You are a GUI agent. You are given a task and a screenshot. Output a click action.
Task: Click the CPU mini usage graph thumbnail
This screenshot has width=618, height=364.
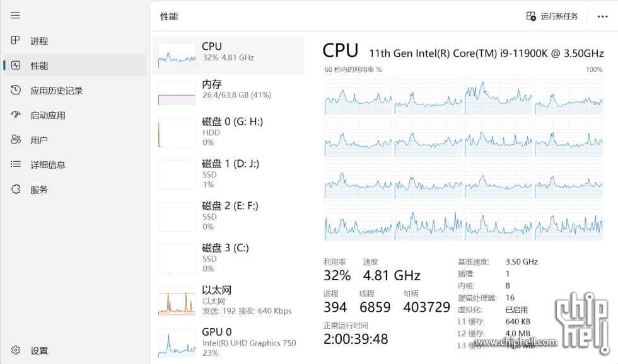click(x=177, y=55)
